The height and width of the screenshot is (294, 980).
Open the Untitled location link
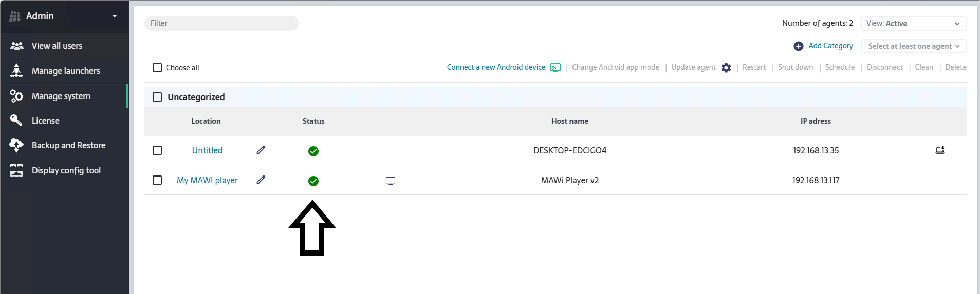pyautogui.click(x=207, y=150)
